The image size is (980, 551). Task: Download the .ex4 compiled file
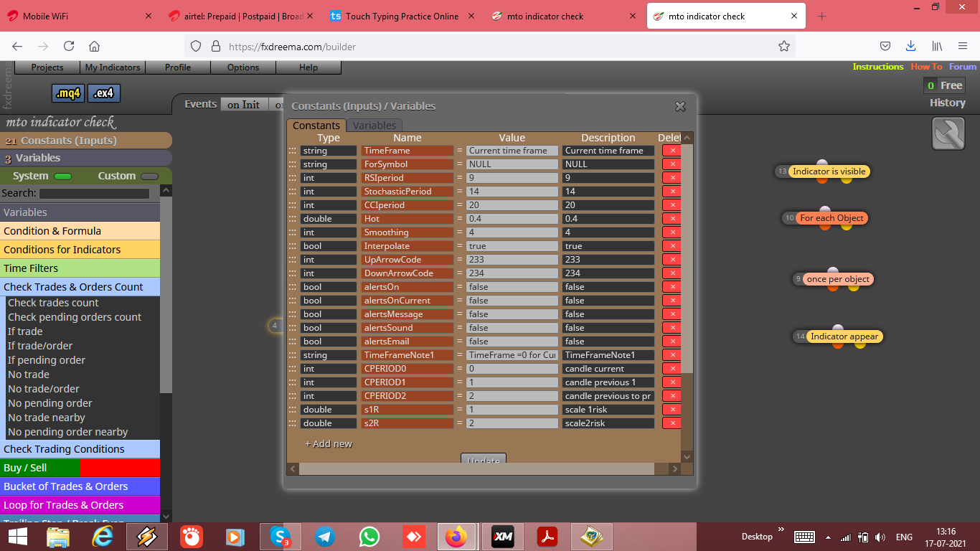click(104, 93)
